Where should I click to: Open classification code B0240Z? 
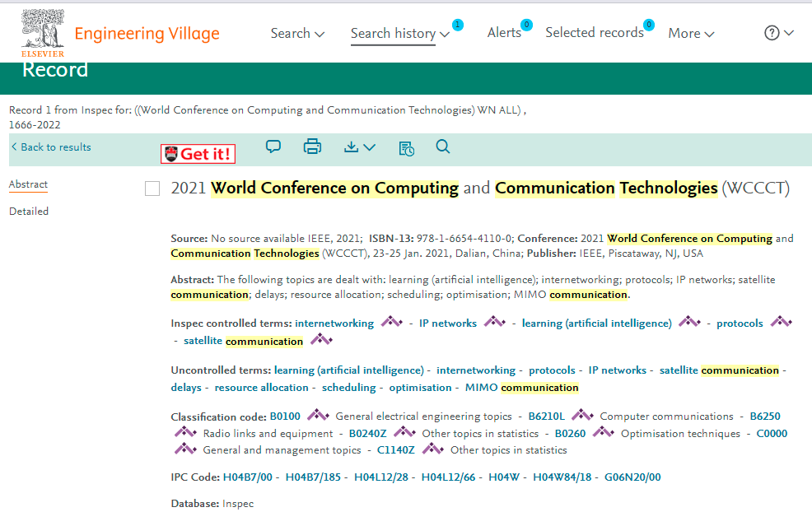[x=367, y=434]
